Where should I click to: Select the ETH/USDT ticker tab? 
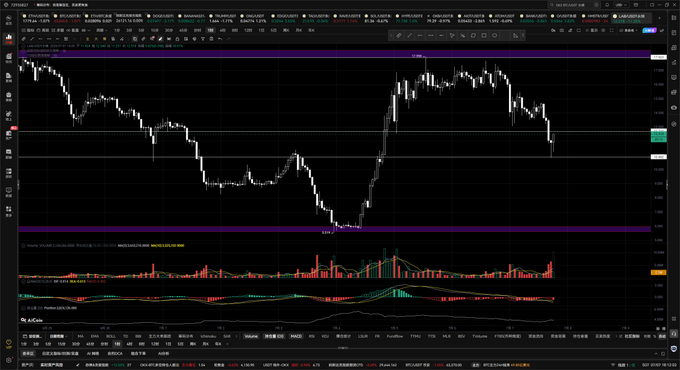pyautogui.click(x=36, y=18)
